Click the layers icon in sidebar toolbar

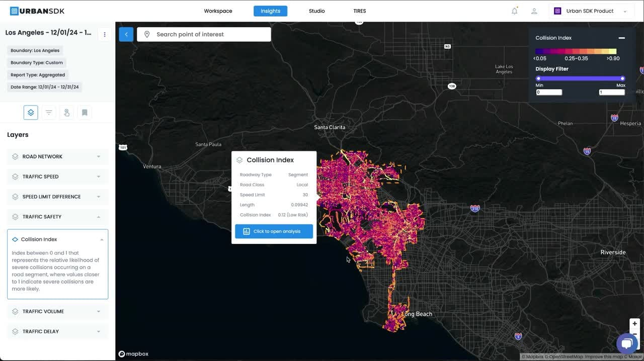pos(31,113)
